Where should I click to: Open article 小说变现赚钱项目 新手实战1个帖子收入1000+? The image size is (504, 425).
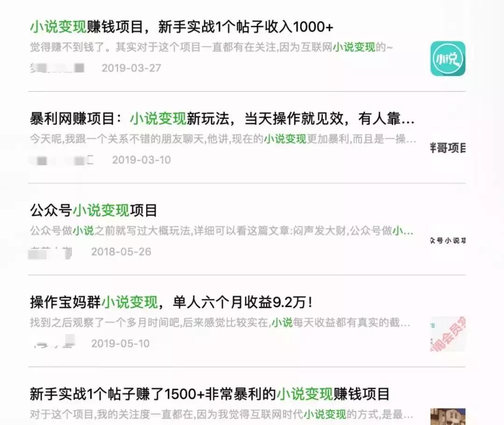click(x=182, y=27)
